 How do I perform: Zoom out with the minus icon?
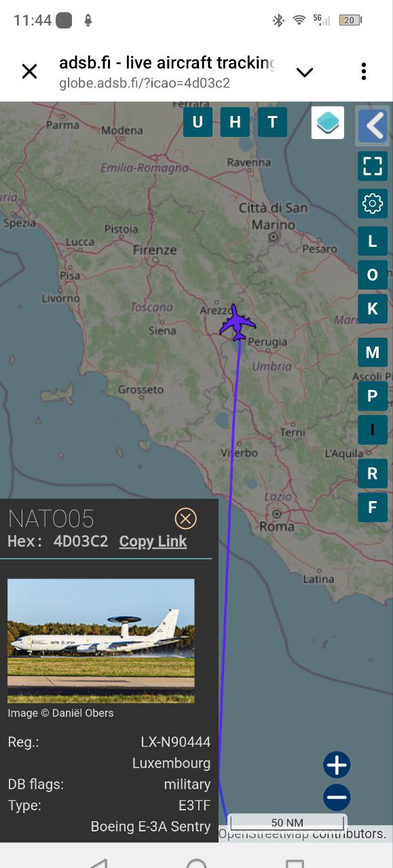click(337, 797)
